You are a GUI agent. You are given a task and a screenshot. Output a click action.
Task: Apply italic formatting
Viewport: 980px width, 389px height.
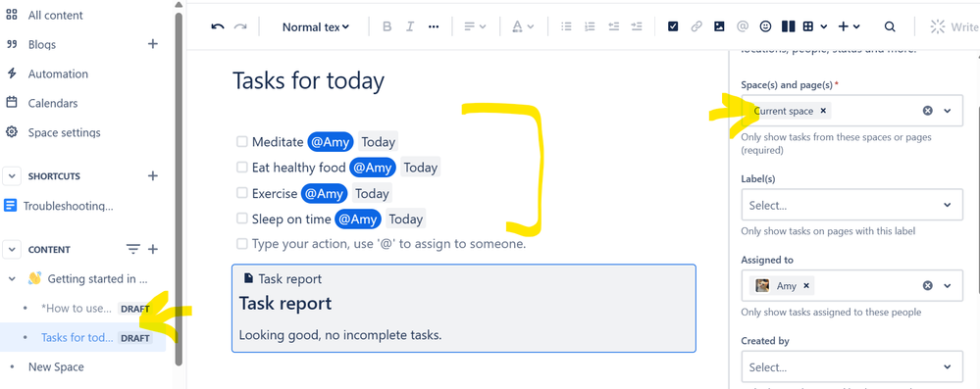[x=410, y=26]
